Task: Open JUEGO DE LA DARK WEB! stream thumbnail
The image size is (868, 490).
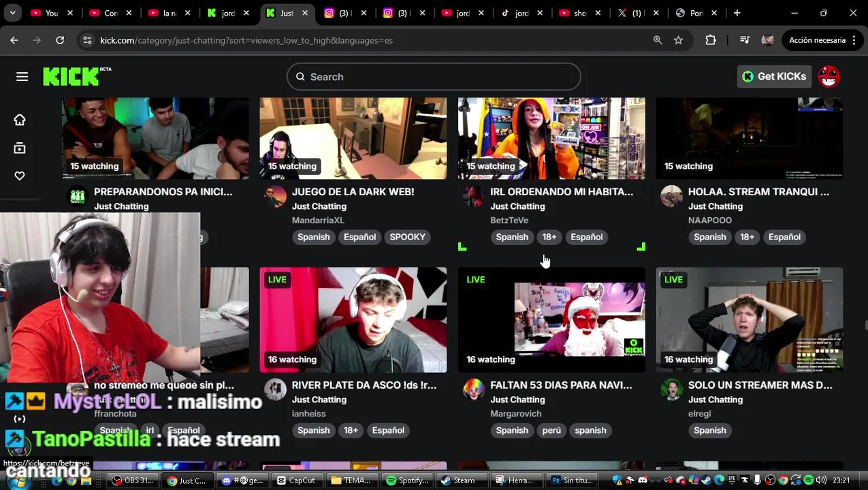Action: (353, 138)
